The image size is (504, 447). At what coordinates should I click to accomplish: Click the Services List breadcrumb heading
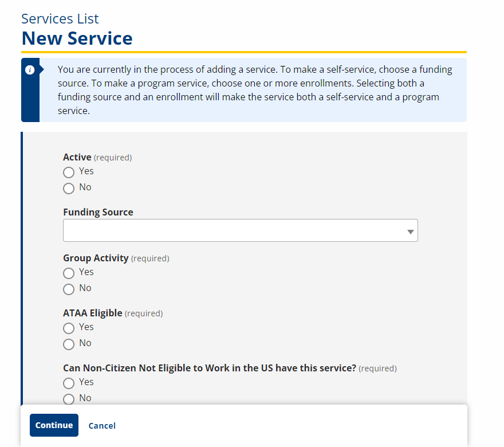coord(60,19)
